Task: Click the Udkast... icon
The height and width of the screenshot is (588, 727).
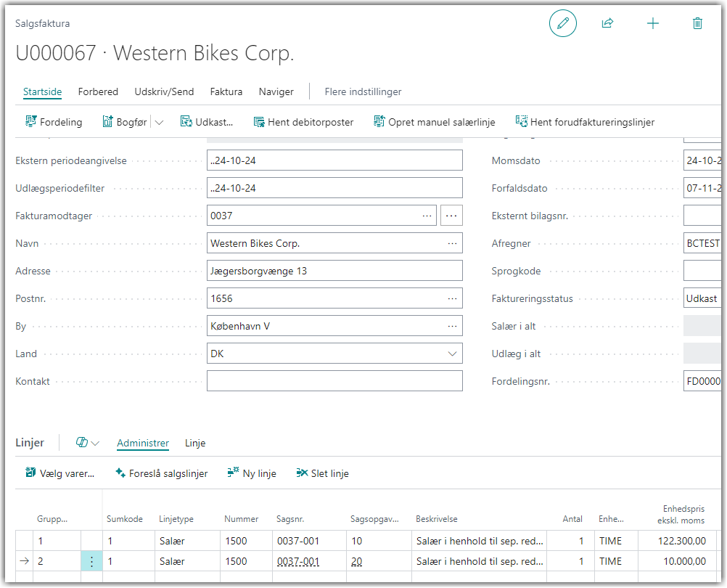Action: [186, 121]
